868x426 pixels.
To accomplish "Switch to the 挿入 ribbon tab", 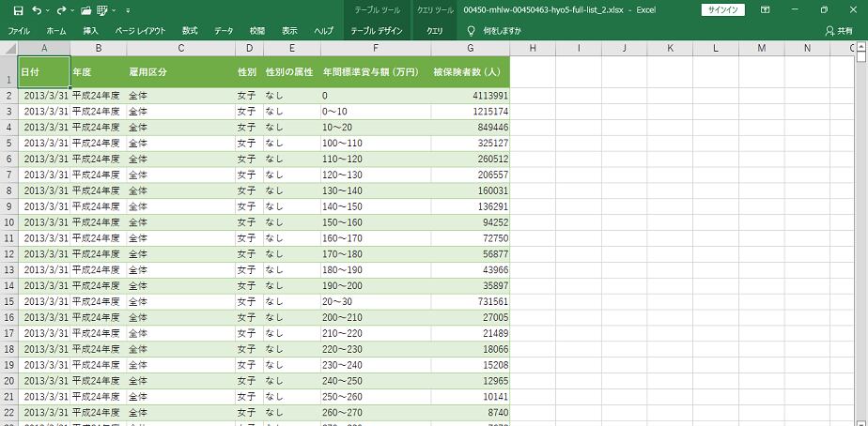I will [x=90, y=30].
